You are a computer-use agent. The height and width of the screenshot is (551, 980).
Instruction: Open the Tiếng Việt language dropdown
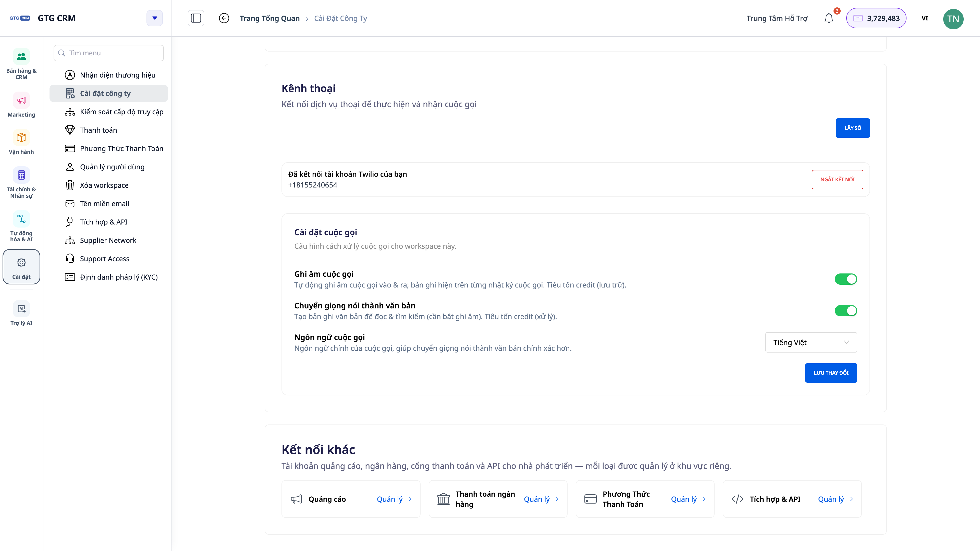811,342
